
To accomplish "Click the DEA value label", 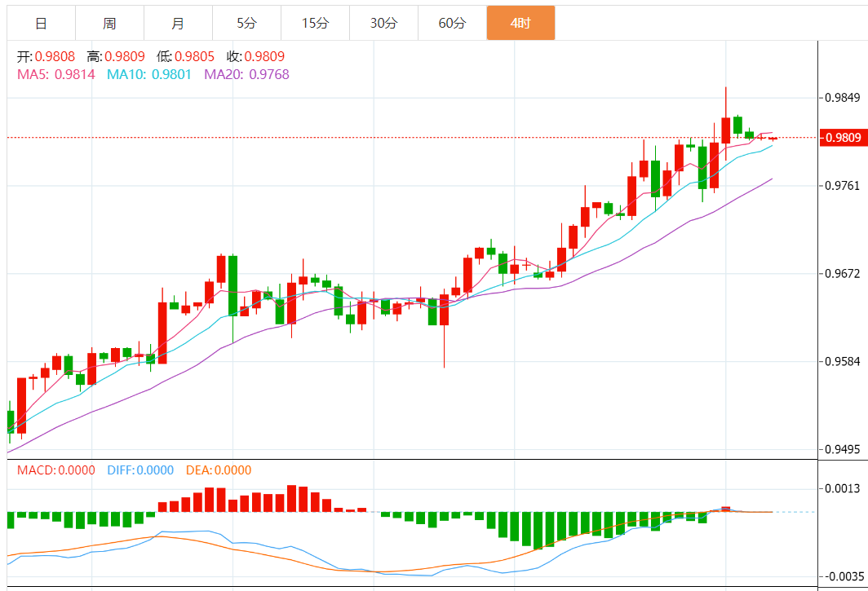I will click(x=219, y=470).
